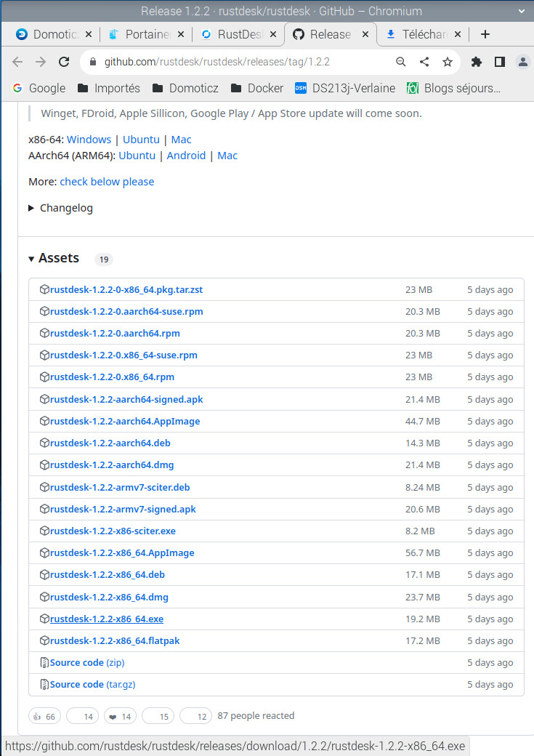Open the zoom magnifier icon in address bar
This screenshot has height=756, width=534.
coord(401,62)
